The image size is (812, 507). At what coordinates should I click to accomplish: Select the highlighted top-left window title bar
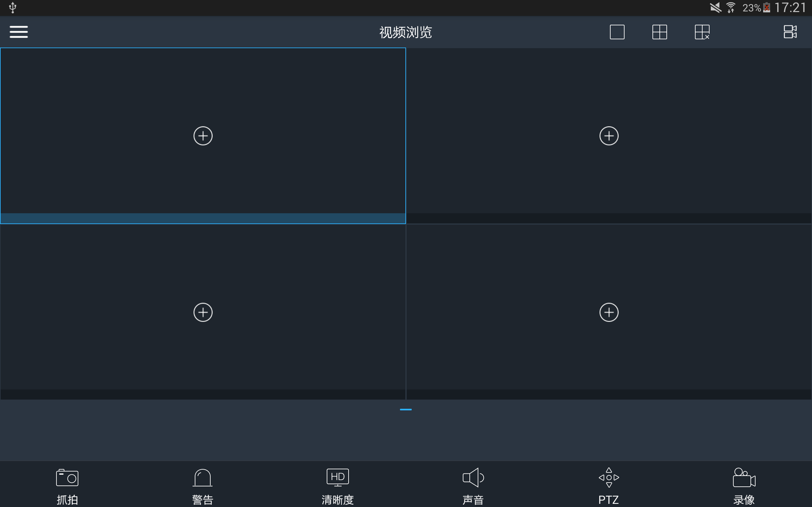203,218
